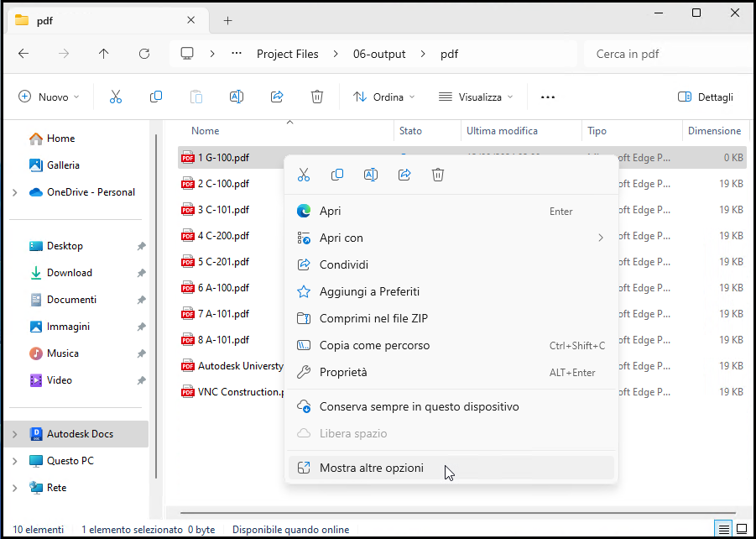Navigate up with the up-arrow icon
Viewport: 756px width, 539px height.
tap(103, 53)
